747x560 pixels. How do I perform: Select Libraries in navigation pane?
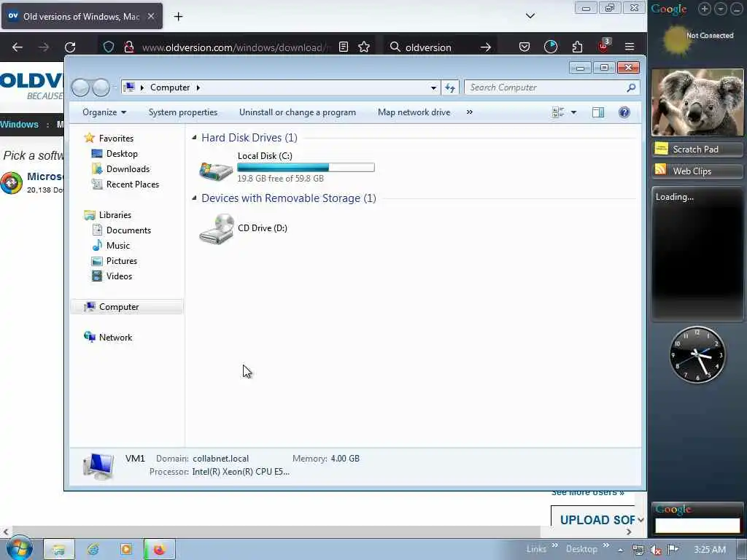pyautogui.click(x=115, y=215)
